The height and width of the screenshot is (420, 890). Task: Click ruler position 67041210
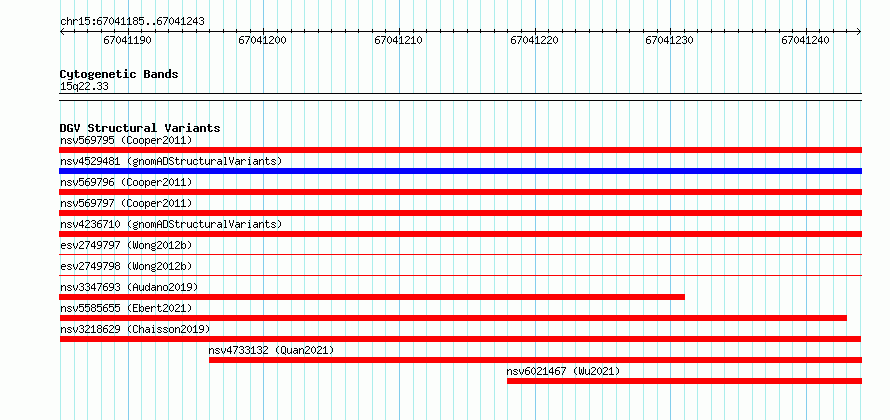[398, 40]
